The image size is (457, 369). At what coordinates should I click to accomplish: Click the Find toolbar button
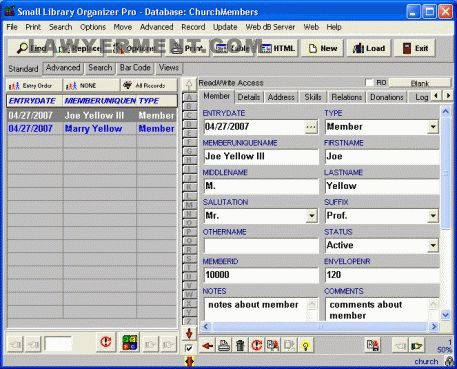pyautogui.click(x=31, y=49)
